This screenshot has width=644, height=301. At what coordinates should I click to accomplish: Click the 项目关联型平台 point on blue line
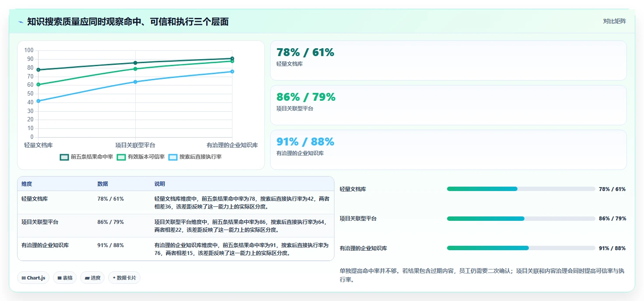pyautogui.click(x=135, y=82)
